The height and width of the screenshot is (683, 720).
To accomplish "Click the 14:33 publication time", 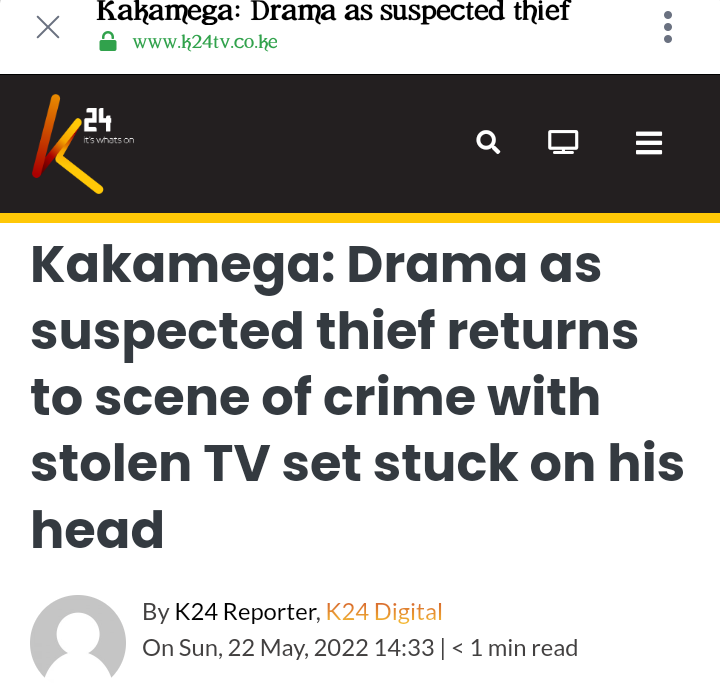I will pyautogui.click(x=404, y=648).
